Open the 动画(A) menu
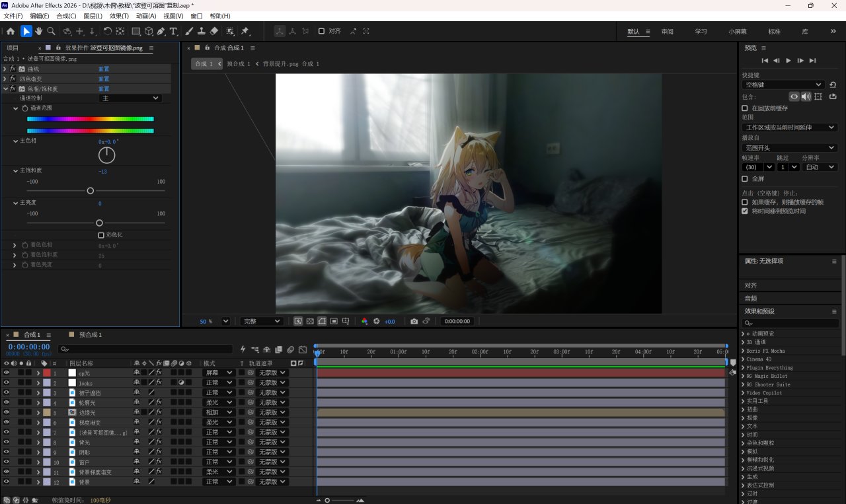This screenshot has height=504, width=846. (x=146, y=16)
